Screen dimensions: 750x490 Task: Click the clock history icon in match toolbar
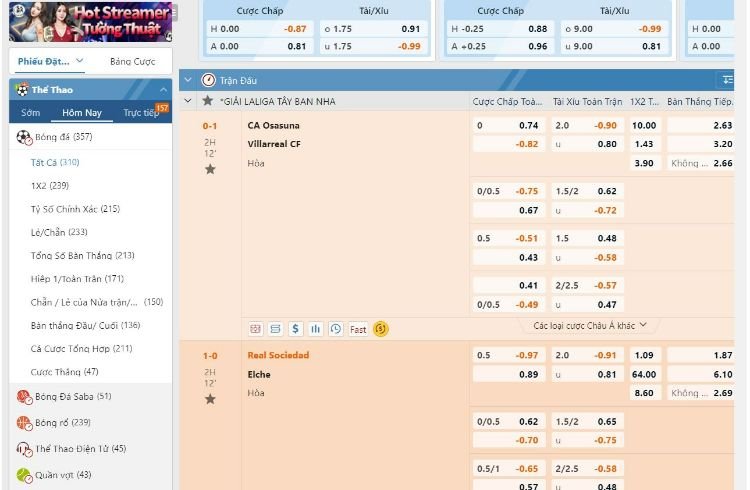tap(335, 328)
